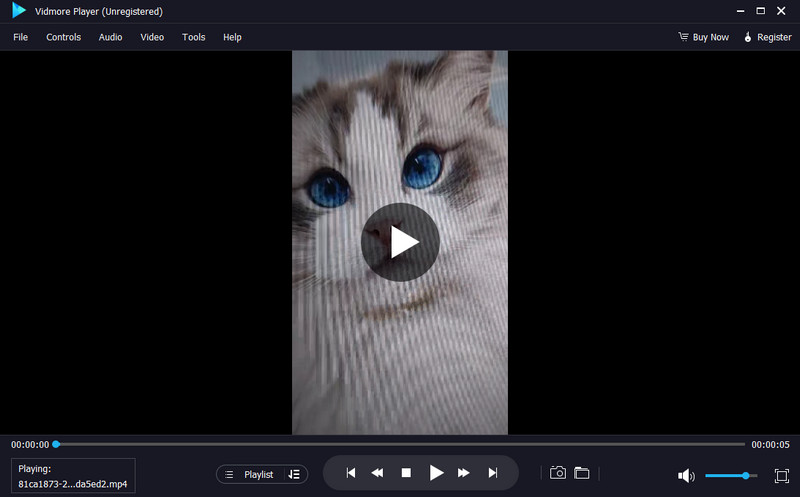
Task: Expand the Tools menu
Action: click(193, 37)
